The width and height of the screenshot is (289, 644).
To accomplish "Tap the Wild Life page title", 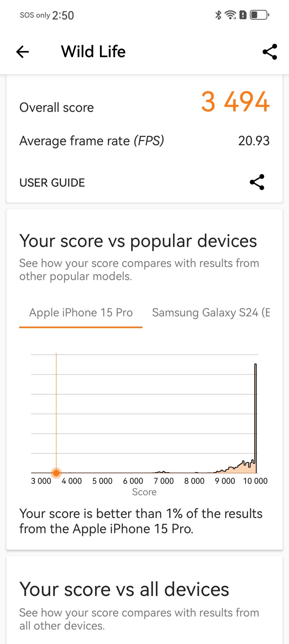I will [93, 52].
